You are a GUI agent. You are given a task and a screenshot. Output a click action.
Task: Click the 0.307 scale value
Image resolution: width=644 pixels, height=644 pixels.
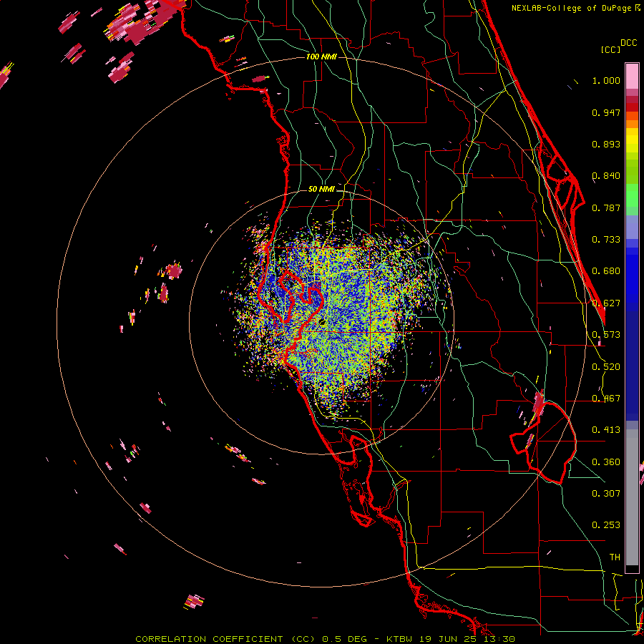(x=606, y=494)
